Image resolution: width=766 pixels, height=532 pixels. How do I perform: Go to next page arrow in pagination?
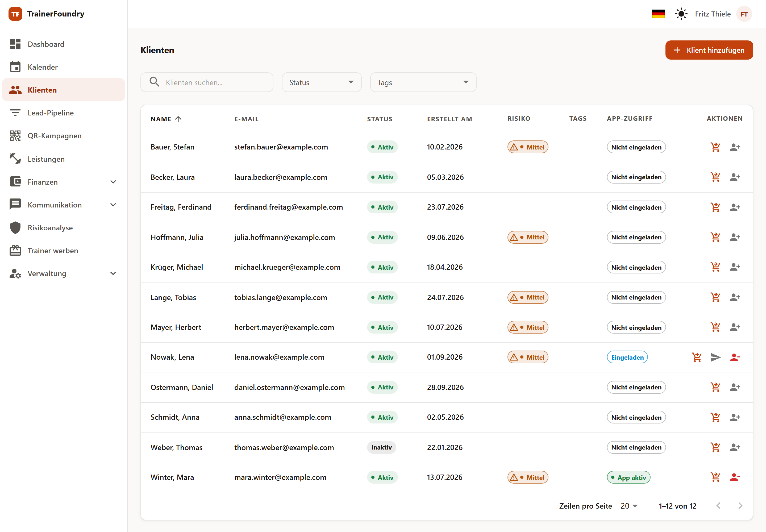740,506
